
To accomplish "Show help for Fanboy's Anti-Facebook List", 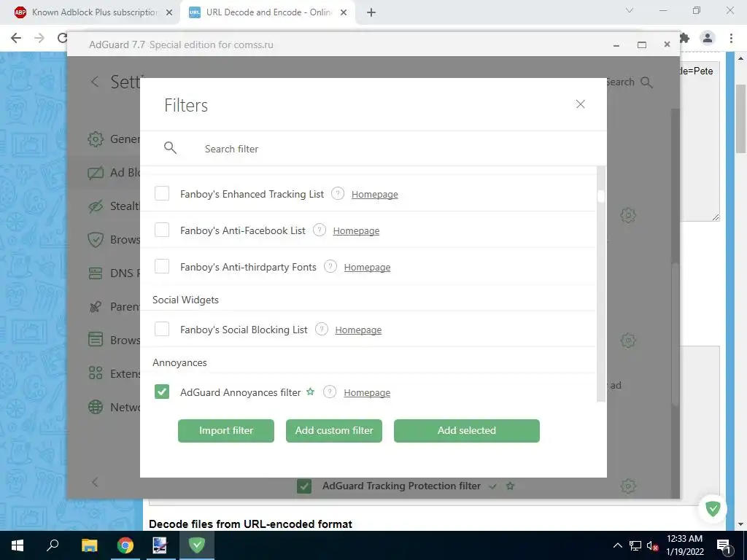I will coord(320,230).
